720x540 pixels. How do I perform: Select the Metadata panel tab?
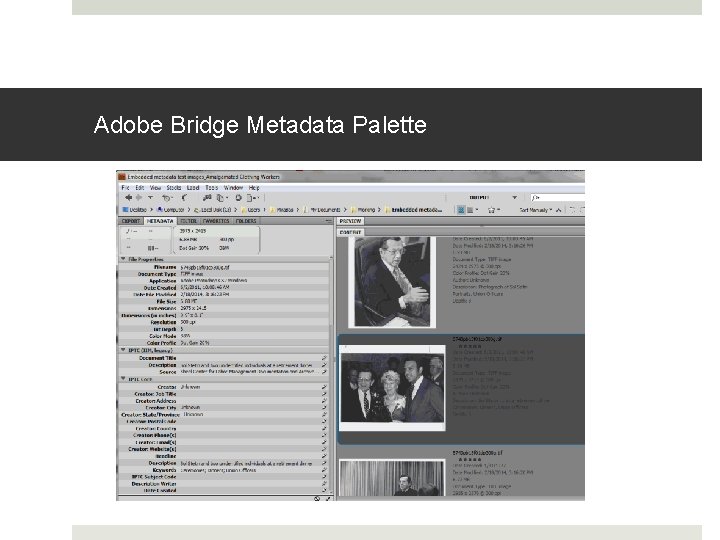point(160,221)
